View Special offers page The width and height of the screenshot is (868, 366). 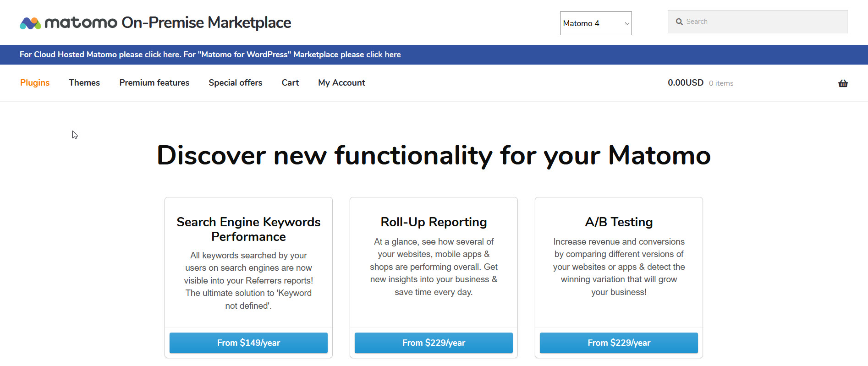(236, 83)
